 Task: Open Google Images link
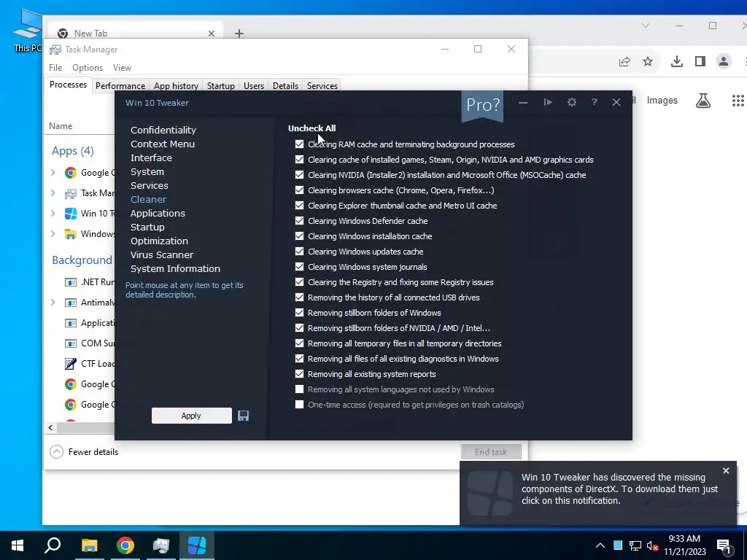click(662, 101)
